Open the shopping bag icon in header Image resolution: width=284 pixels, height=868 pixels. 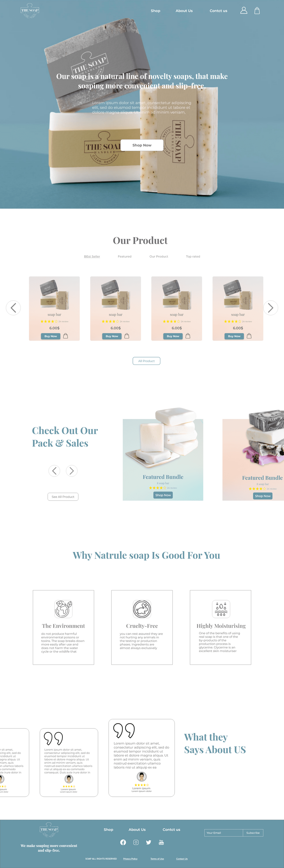click(x=257, y=10)
